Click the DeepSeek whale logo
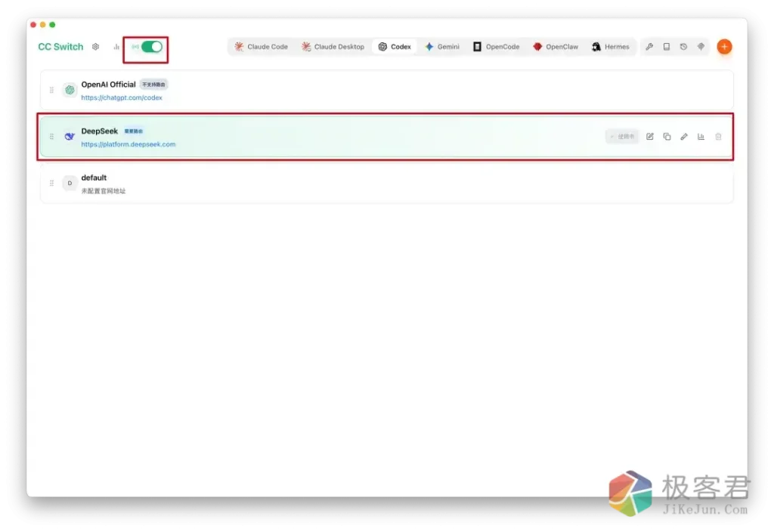 point(70,136)
